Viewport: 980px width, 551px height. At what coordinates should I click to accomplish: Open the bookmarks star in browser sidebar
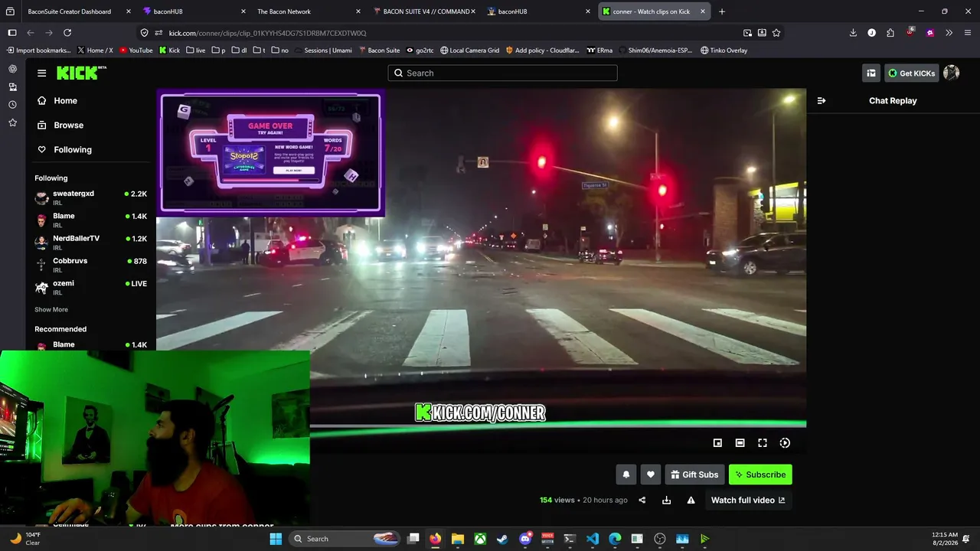(x=12, y=122)
